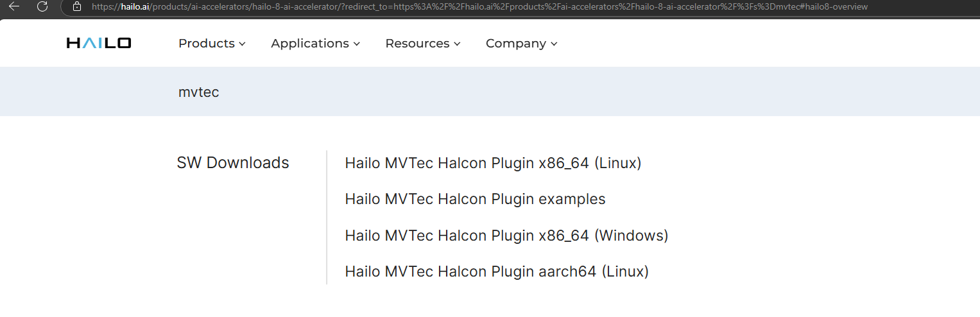Select the SW Downloads section label
Image resolution: width=980 pixels, height=317 pixels.
tap(233, 163)
